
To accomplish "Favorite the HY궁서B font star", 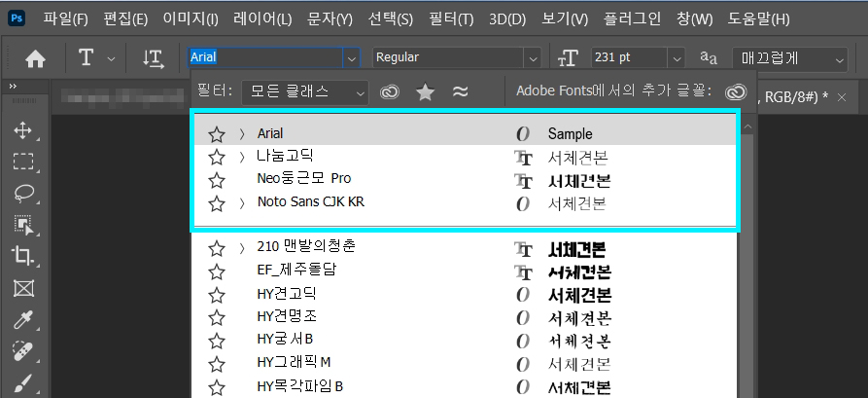I will pos(217,341).
